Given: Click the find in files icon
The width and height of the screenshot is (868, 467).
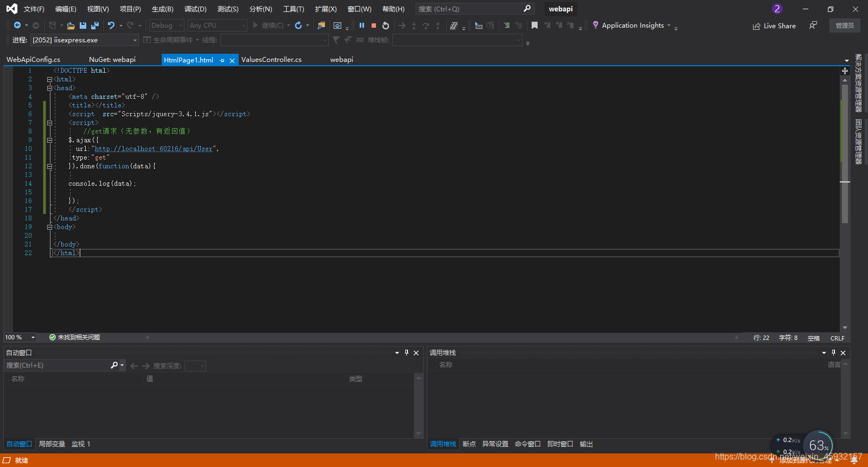Looking at the screenshot, I should (322, 26).
